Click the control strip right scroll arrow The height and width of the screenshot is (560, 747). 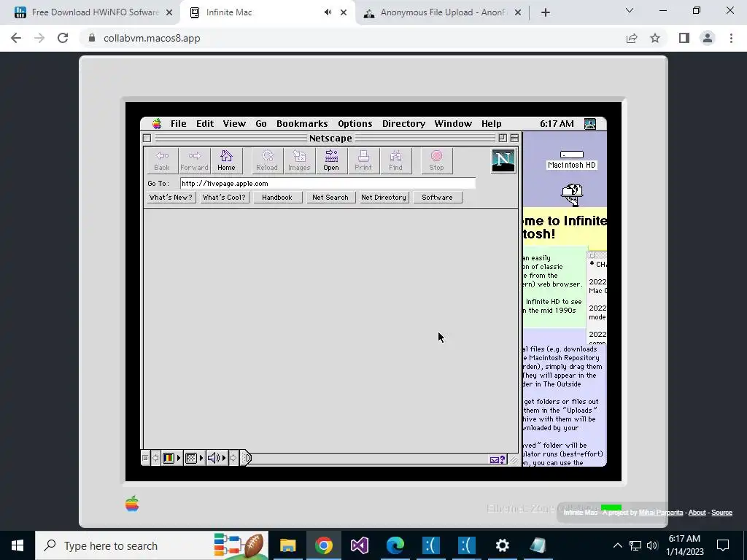(x=233, y=458)
